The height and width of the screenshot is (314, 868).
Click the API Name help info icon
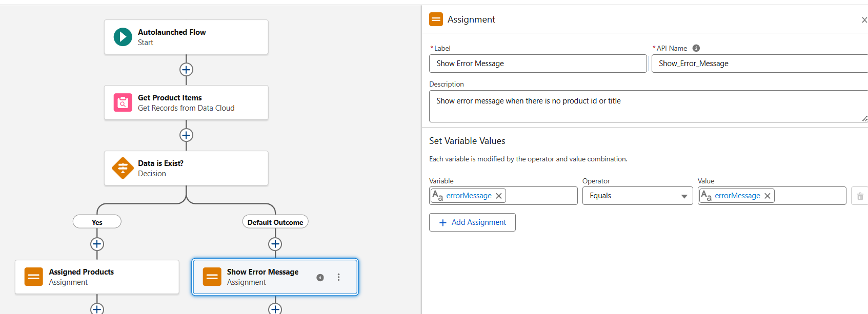coord(696,48)
